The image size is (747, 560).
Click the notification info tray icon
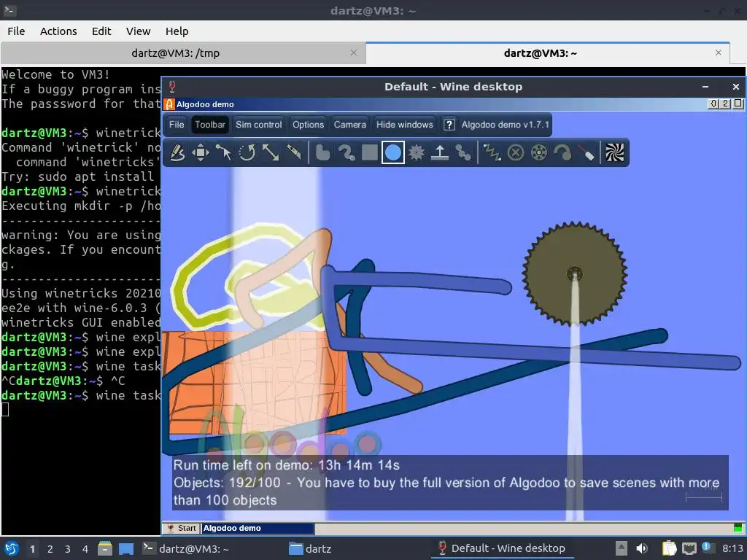(x=707, y=548)
